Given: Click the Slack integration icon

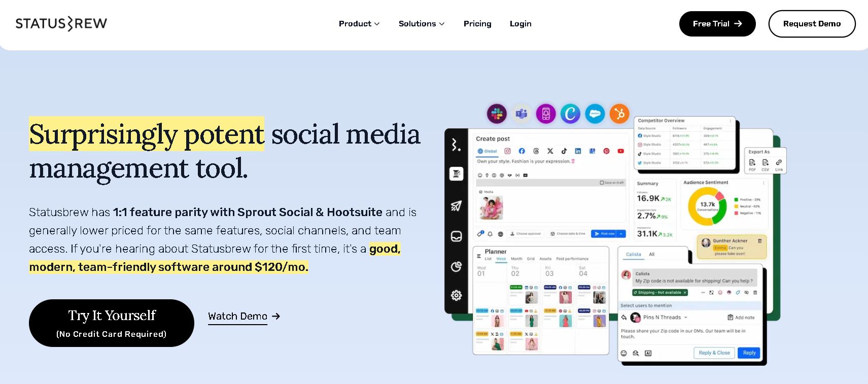Looking at the screenshot, I should pos(497,114).
